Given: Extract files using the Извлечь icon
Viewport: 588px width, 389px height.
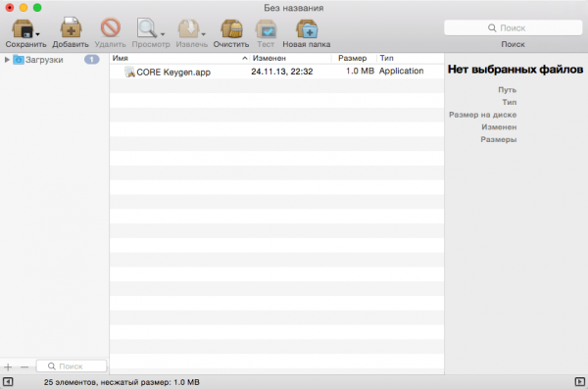Looking at the screenshot, I should 188,28.
